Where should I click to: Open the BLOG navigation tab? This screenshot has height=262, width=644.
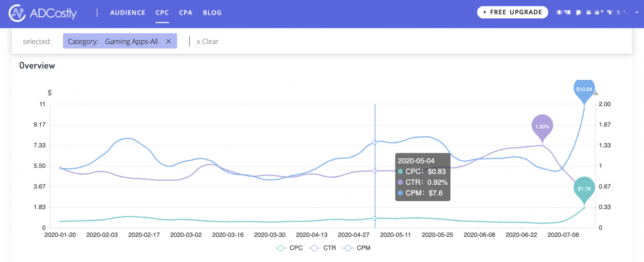(x=213, y=13)
